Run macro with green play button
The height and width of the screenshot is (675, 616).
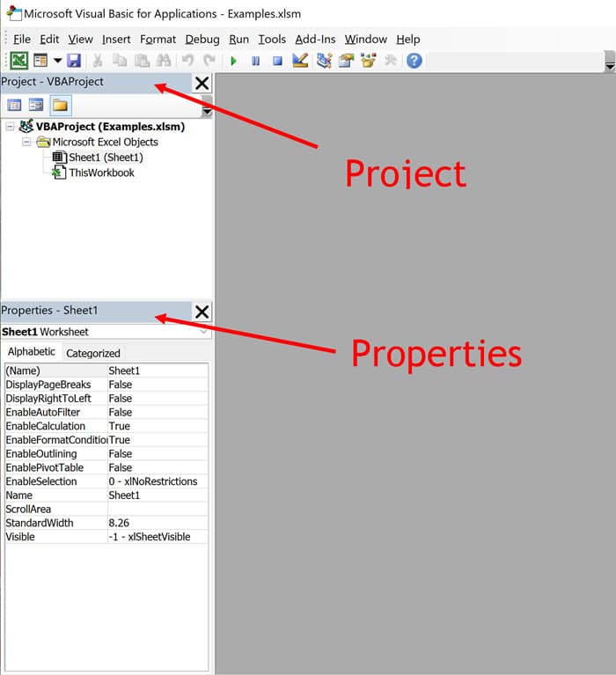pos(233,61)
